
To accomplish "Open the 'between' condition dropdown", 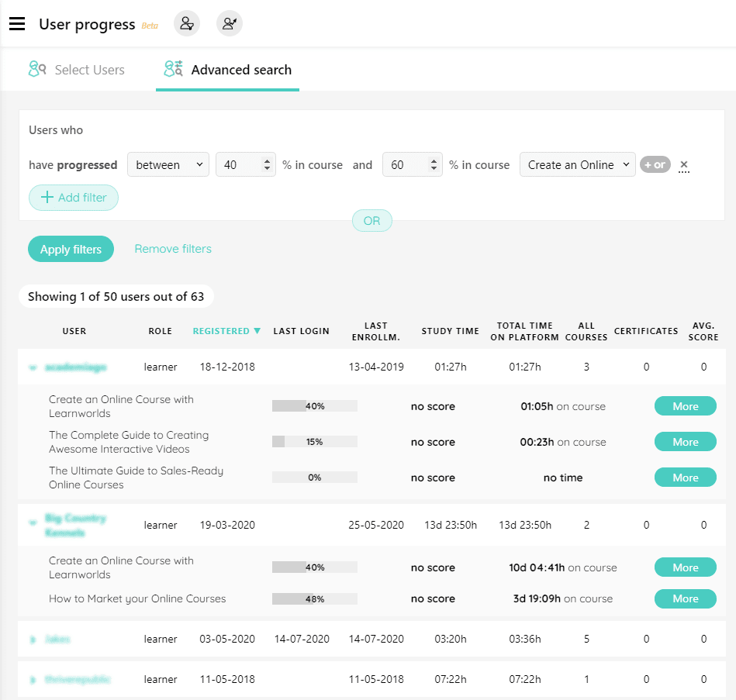I will click(168, 165).
